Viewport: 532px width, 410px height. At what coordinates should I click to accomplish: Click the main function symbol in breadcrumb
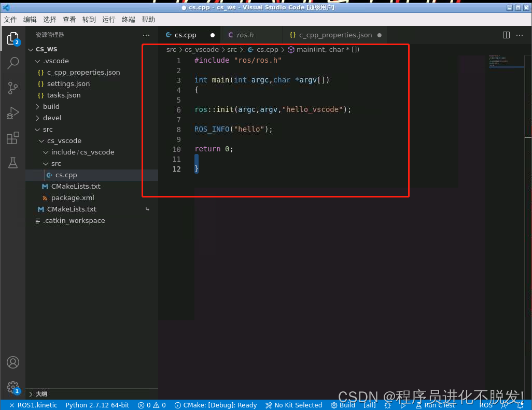pos(324,50)
